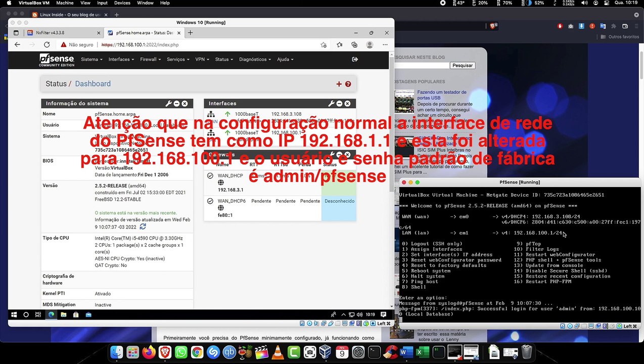This screenshot has width=644, height=364.
Task: Configure Informação do sistema widget via wrench
Action: [x=168, y=103]
